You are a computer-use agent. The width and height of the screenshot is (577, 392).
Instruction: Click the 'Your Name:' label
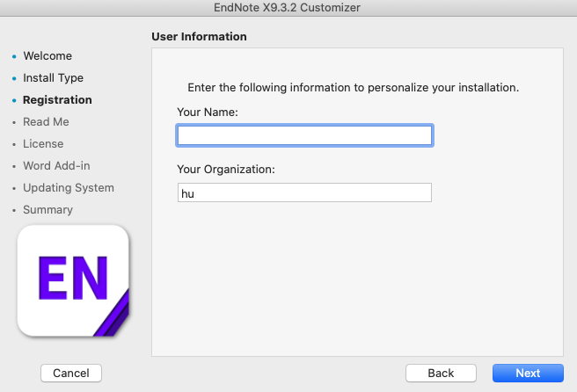208,113
